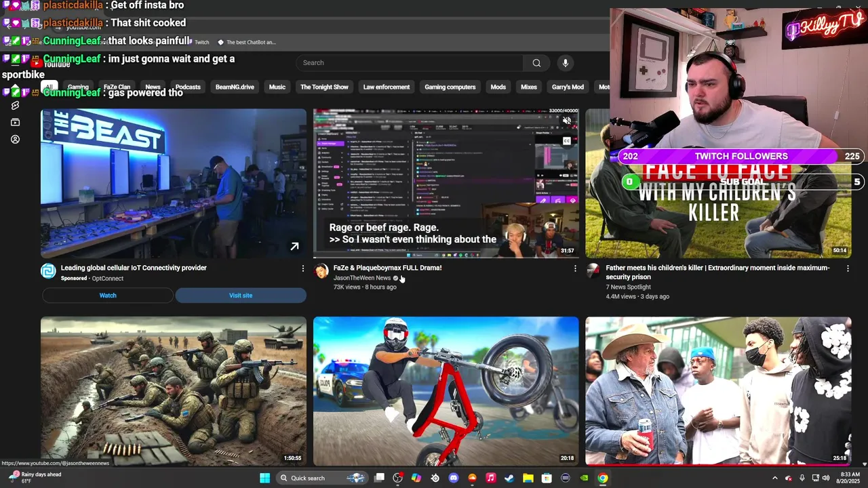Open Steam from the taskbar
This screenshot has height=488, width=868.
click(509, 478)
